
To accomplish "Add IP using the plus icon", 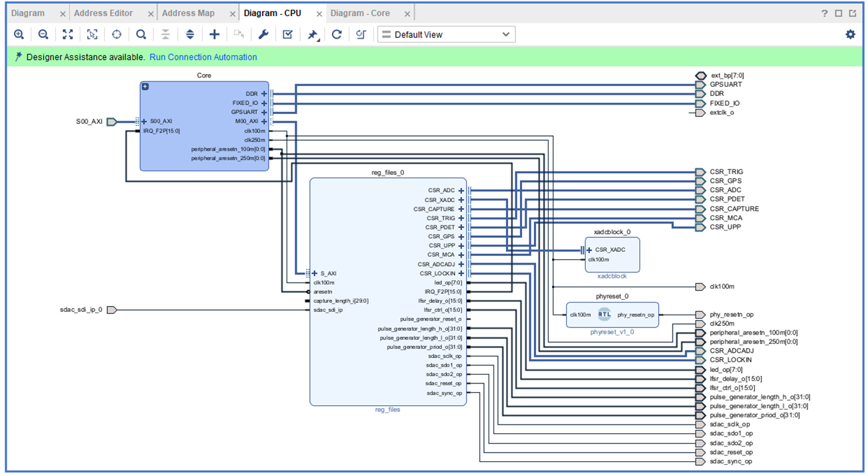I will click(x=214, y=35).
